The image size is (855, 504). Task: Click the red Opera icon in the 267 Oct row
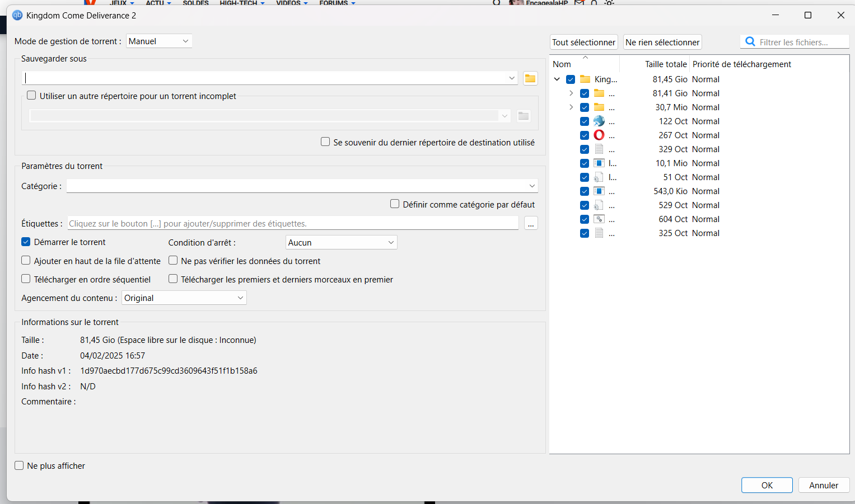tap(599, 135)
